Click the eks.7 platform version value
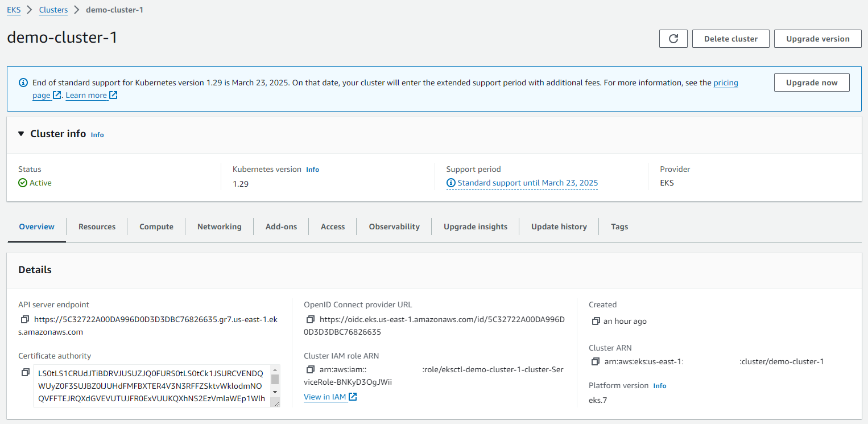The width and height of the screenshot is (868, 424). pyautogui.click(x=598, y=400)
